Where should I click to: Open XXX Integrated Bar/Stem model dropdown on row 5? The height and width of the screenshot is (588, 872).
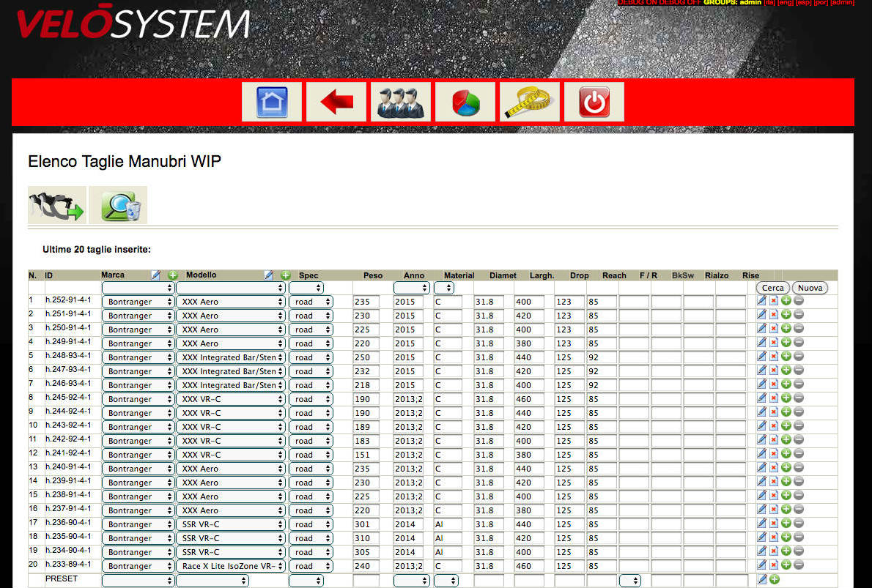pos(231,357)
